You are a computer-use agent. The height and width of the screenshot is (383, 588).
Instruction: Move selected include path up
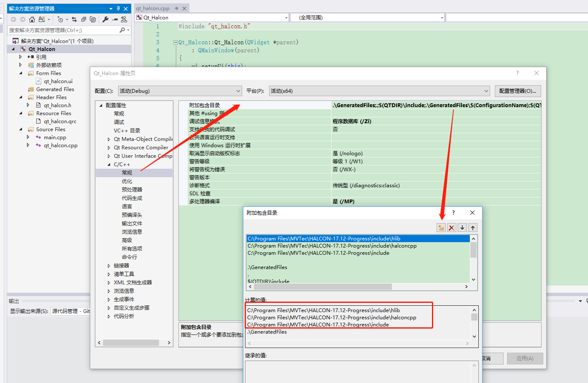(x=473, y=228)
